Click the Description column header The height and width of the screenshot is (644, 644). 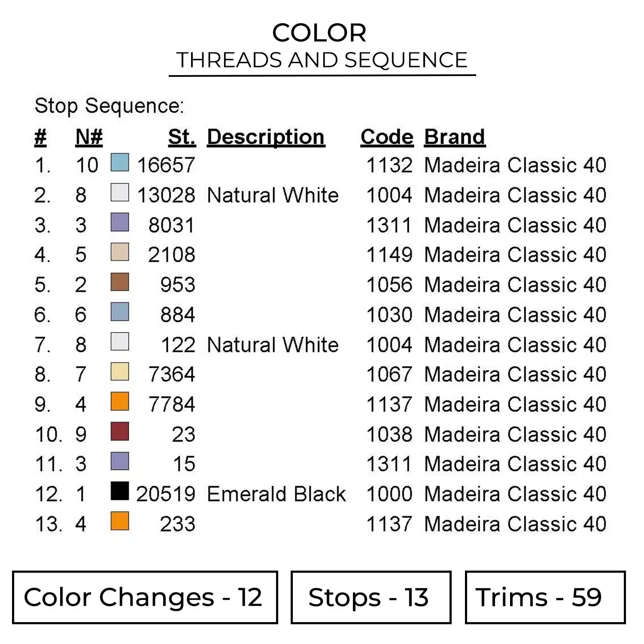coord(266,137)
